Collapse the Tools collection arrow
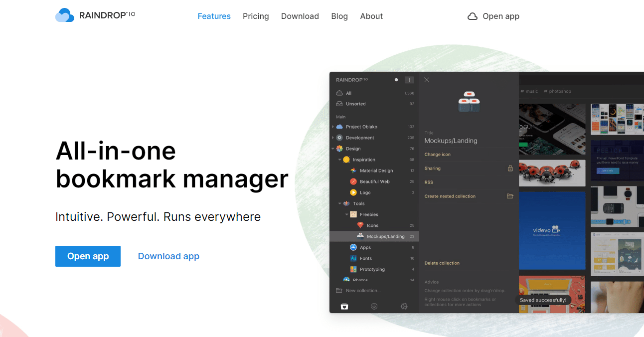 pyautogui.click(x=339, y=203)
